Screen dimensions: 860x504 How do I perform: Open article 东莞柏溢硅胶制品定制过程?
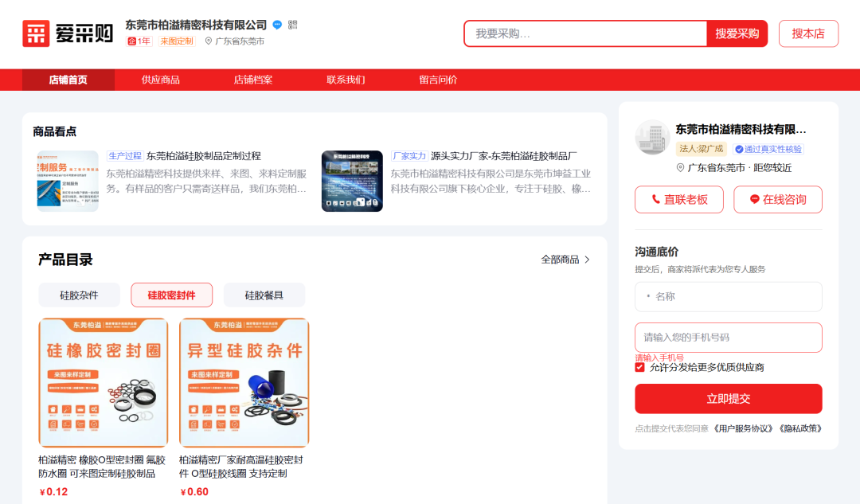tap(204, 156)
